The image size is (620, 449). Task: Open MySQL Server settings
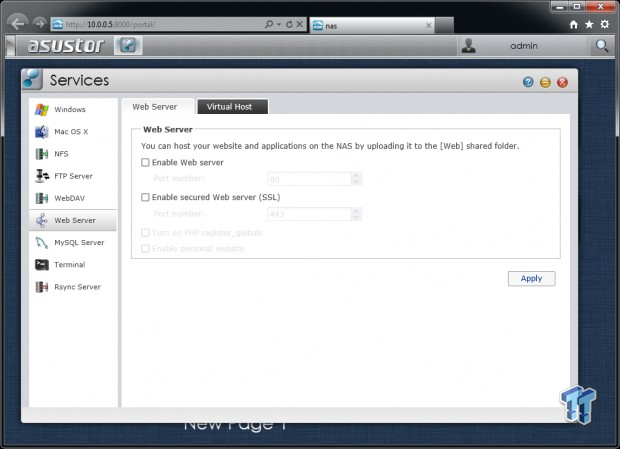click(x=73, y=242)
